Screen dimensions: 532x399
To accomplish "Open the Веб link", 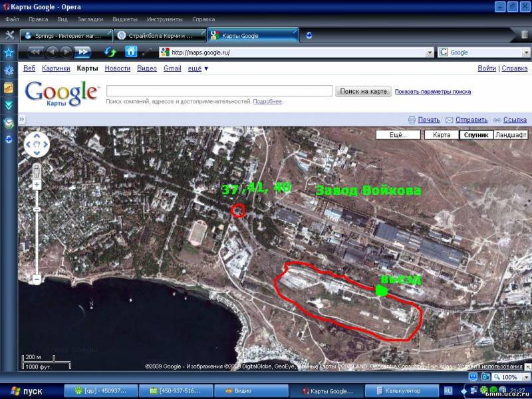I will 29,68.
